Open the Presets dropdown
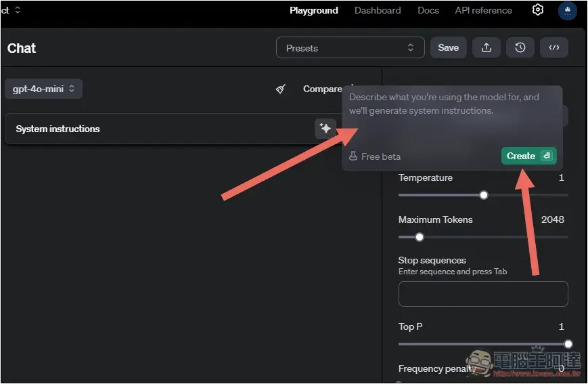Screen dimensions: 588x384 pos(350,47)
